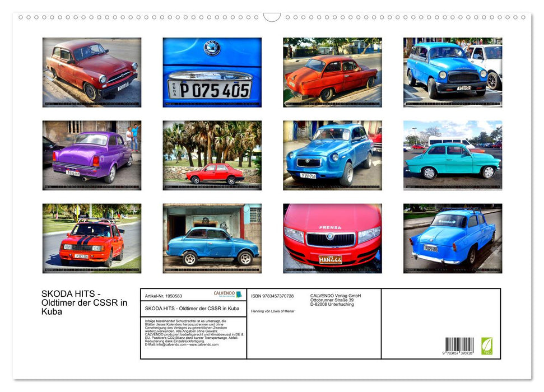Open the email link info@calvendo.com
This screenshot has width=544, height=392.
[174, 345]
